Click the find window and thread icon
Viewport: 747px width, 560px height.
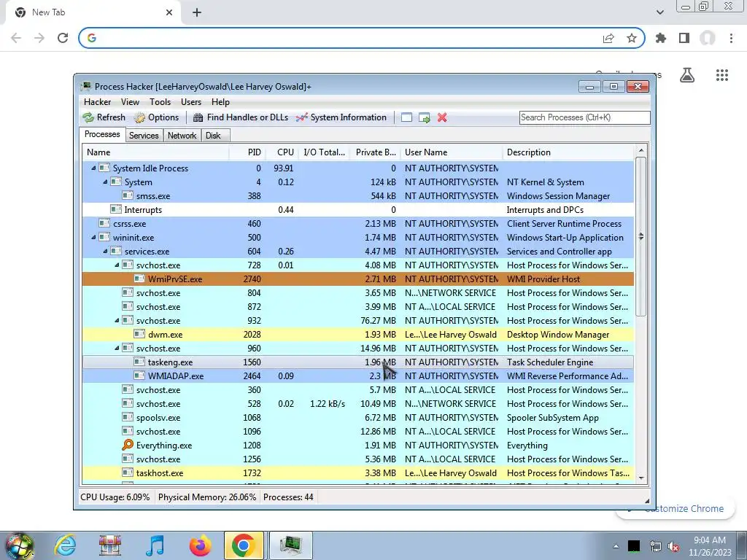tap(425, 117)
